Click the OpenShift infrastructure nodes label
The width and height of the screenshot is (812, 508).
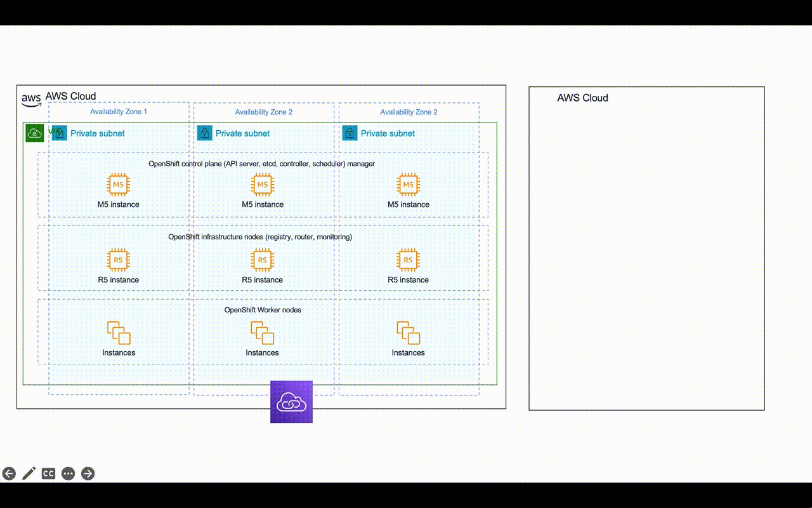point(260,236)
